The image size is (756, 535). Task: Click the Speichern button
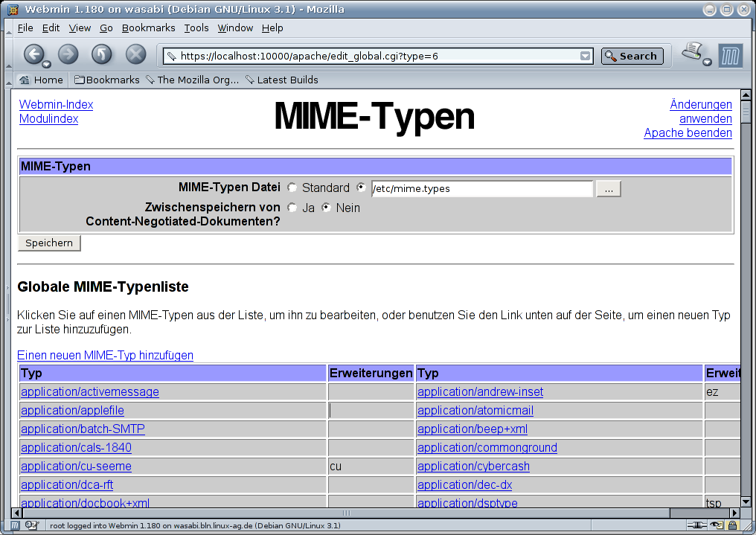tap(49, 243)
